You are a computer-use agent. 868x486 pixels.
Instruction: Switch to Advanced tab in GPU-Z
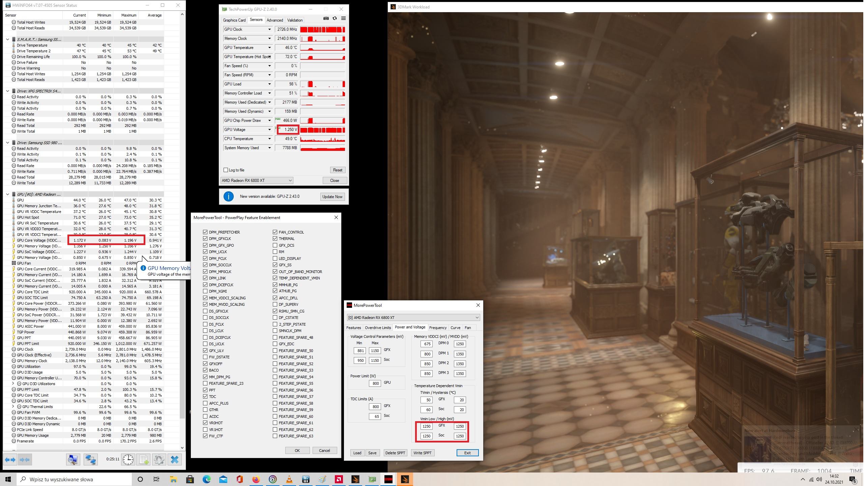point(274,20)
